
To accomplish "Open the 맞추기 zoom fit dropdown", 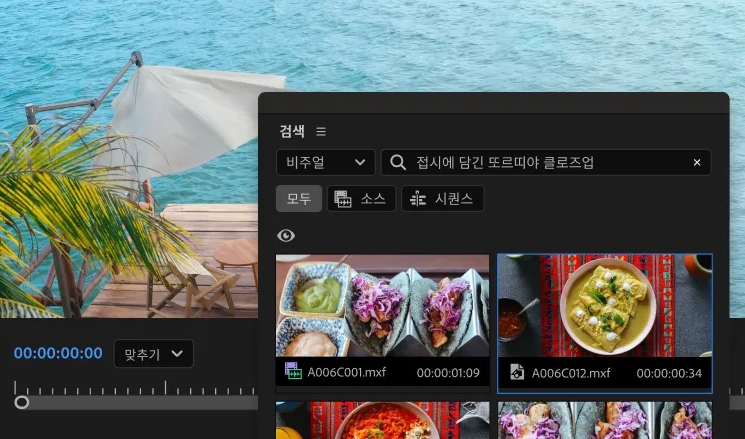I will pyautogui.click(x=153, y=354).
